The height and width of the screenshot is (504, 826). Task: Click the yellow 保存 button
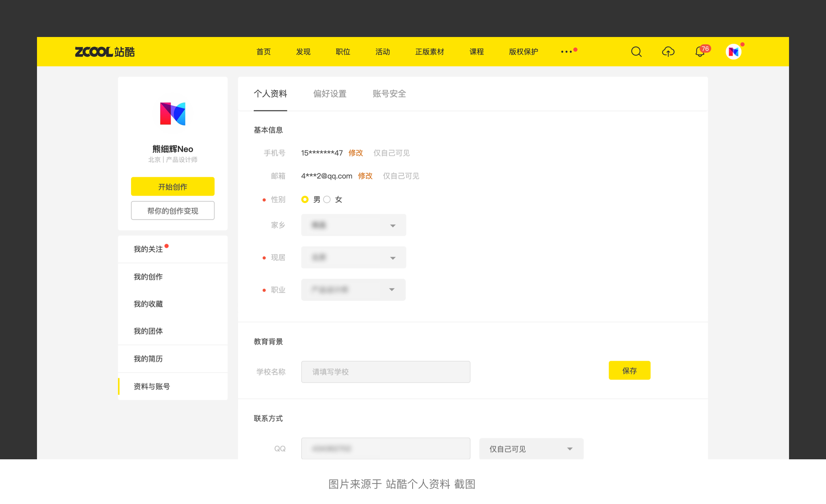(629, 371)
